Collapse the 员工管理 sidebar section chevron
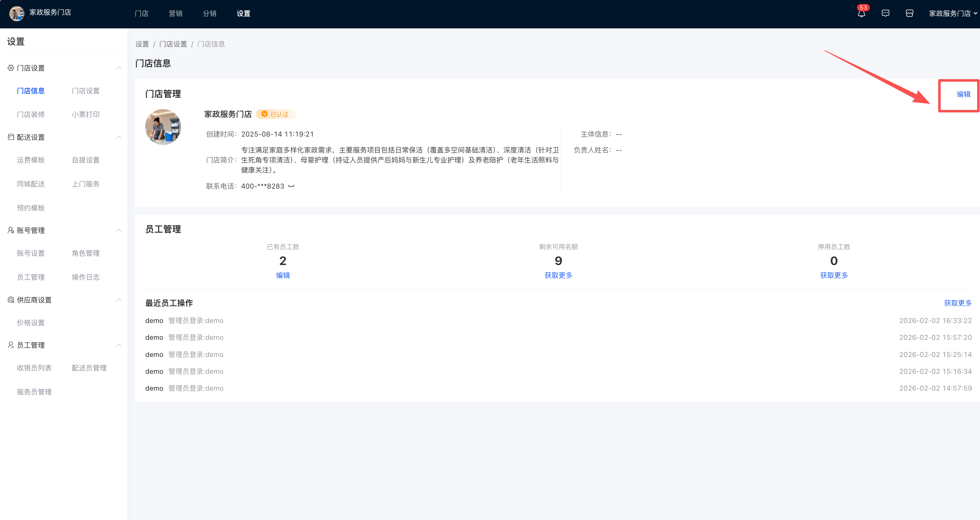This screenshot has width=980, height=520. (119, 345)
